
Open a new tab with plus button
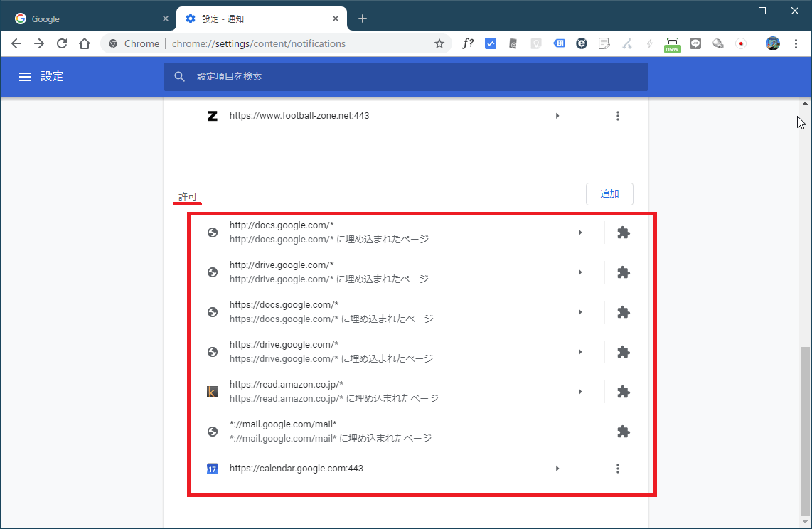click(x=363, y=18)
